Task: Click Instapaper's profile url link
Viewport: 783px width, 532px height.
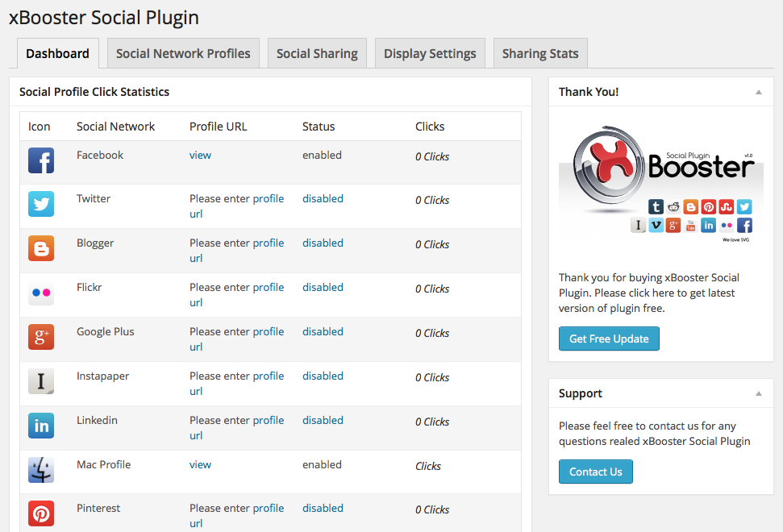Action: tap(269, 376)
